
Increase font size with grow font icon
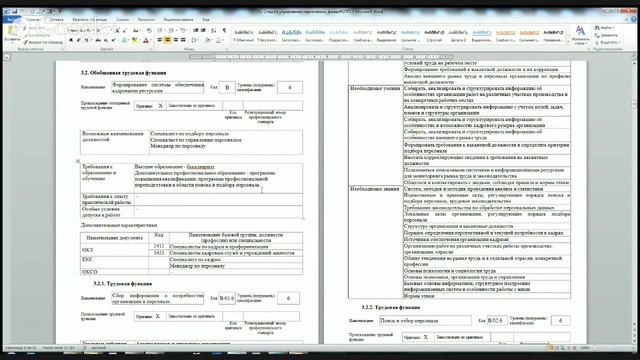(117, 31)
